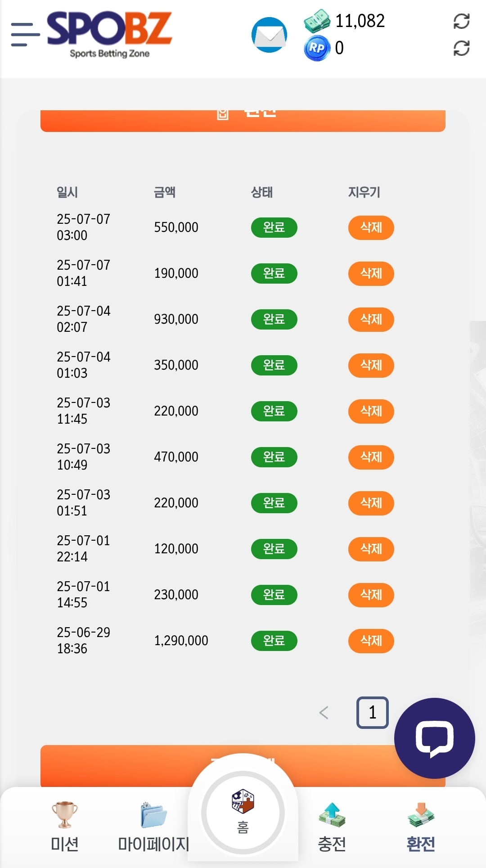This screenshot has width=486, height=868.
Task: Refresh the cash balance
Action: pos(461,21)
